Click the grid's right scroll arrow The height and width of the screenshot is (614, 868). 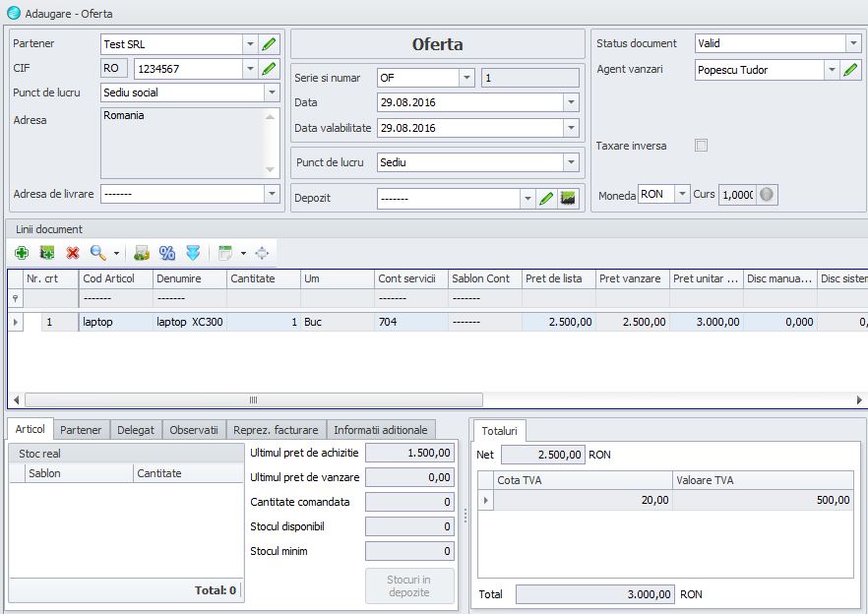click(x=859, y=399)
